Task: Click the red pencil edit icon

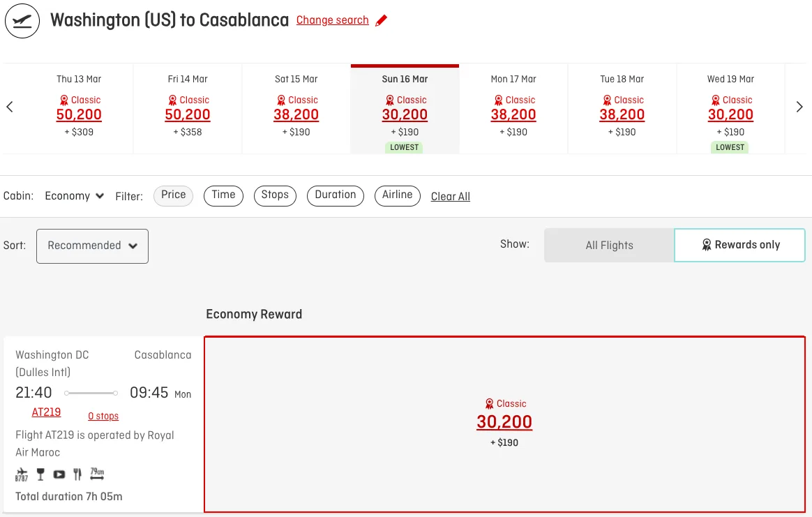Action: tap(381, 20)
